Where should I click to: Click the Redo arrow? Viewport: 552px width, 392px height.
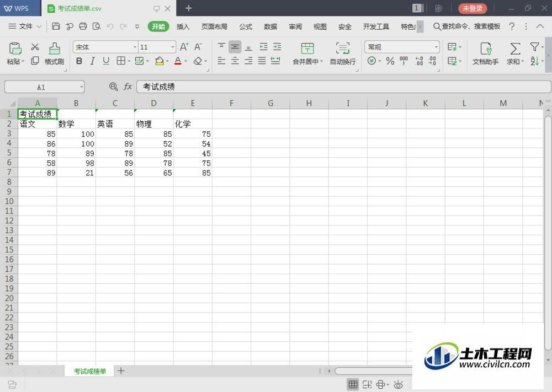123,26
